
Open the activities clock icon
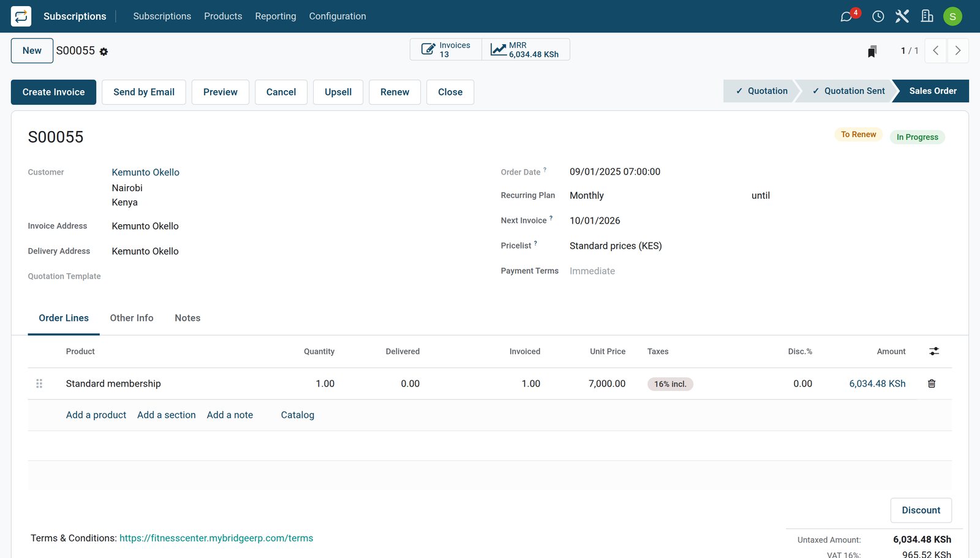(x=878, y=17)
